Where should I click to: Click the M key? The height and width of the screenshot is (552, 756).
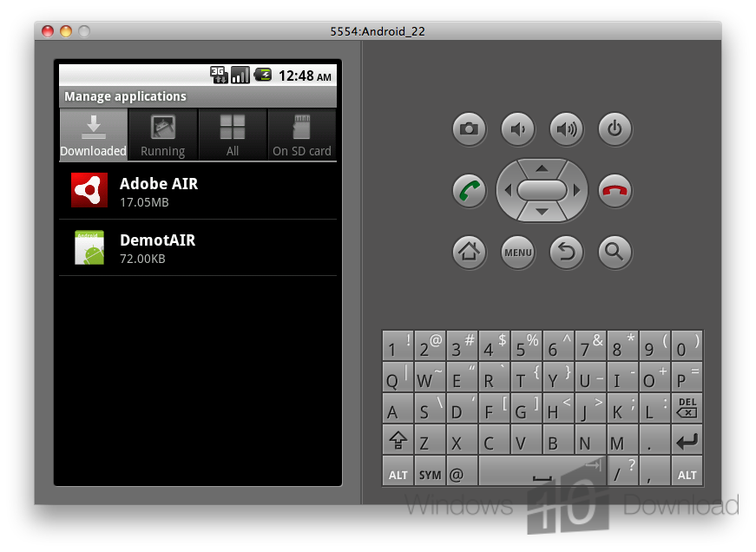point(622,440)
